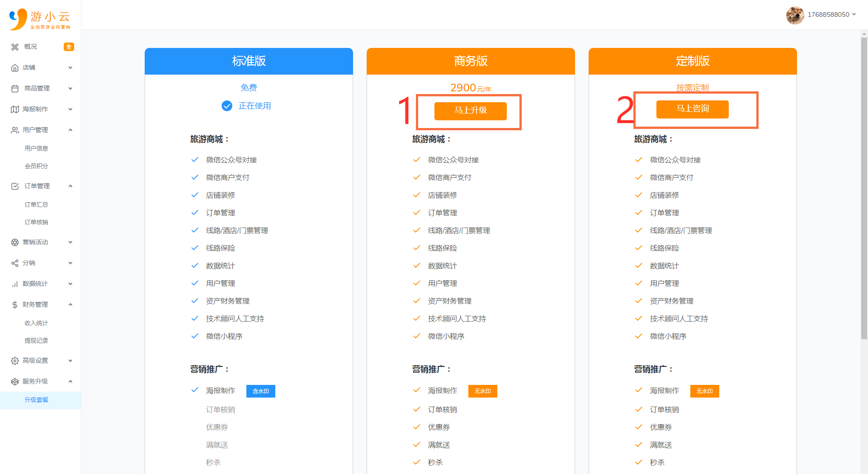
Task: Click the 服务升级 cube icon
Action: point(15,382)
